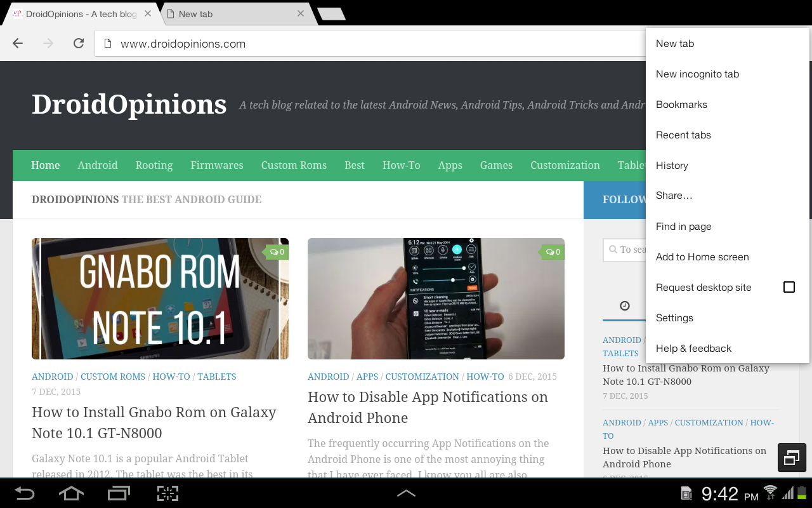Viewport: 812px width, 508px height.
Task: Click the sidebar search field
Action: tap(625, 250)
